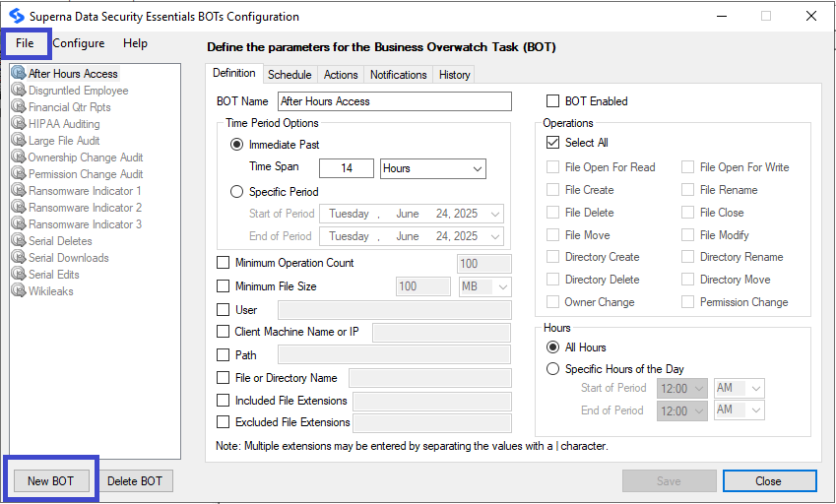The image size is (836, 504).
Task: Uncheck Select All operations
Action: pos(552,143)
